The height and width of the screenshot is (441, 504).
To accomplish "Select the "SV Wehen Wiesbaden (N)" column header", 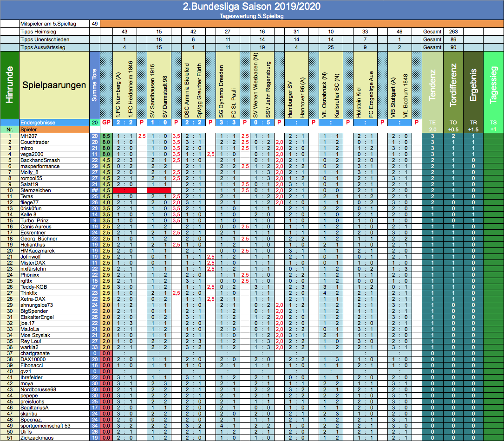I will pos(255,85).
